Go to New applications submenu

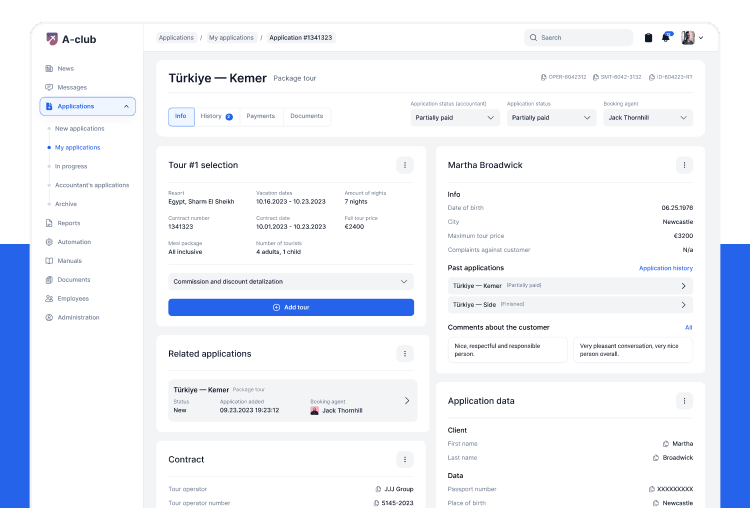coord(79,129)
